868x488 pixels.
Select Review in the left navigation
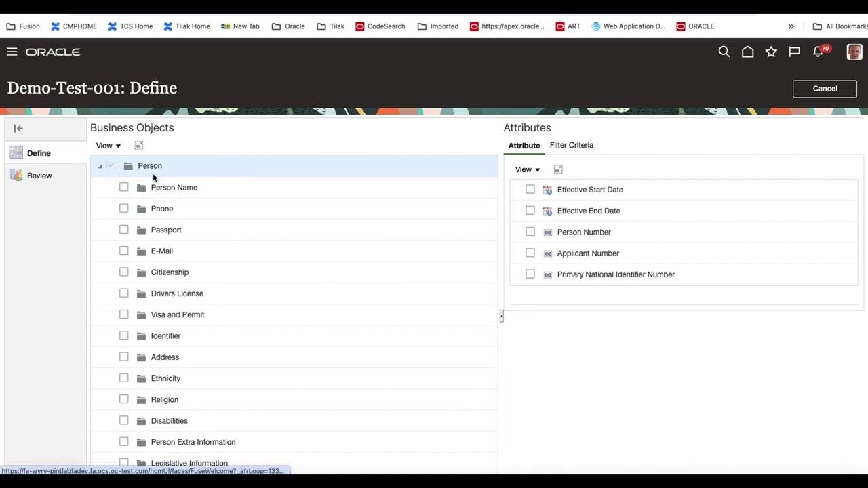(x=39, y=176)
